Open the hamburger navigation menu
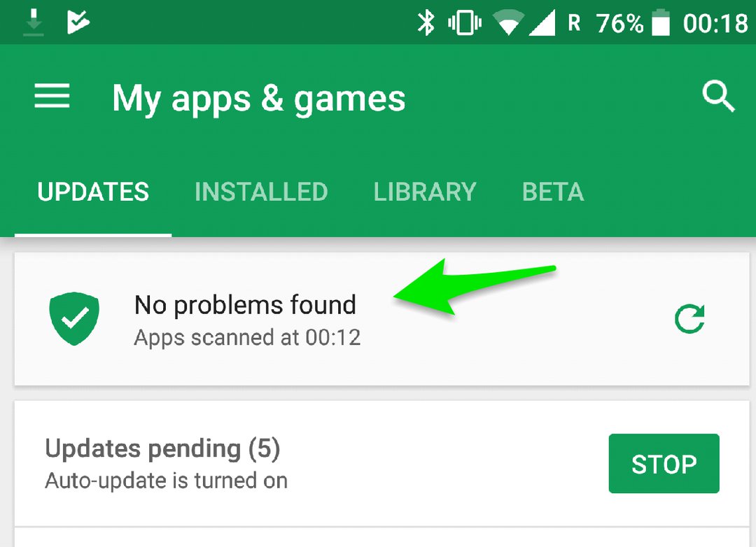Viewport: 756px width, 547px height. (52, 96)
